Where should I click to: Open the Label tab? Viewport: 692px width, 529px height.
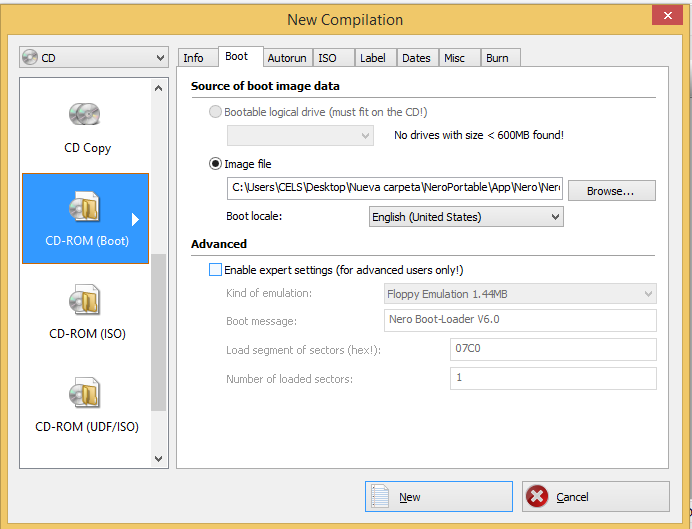[x=375, y=58]
